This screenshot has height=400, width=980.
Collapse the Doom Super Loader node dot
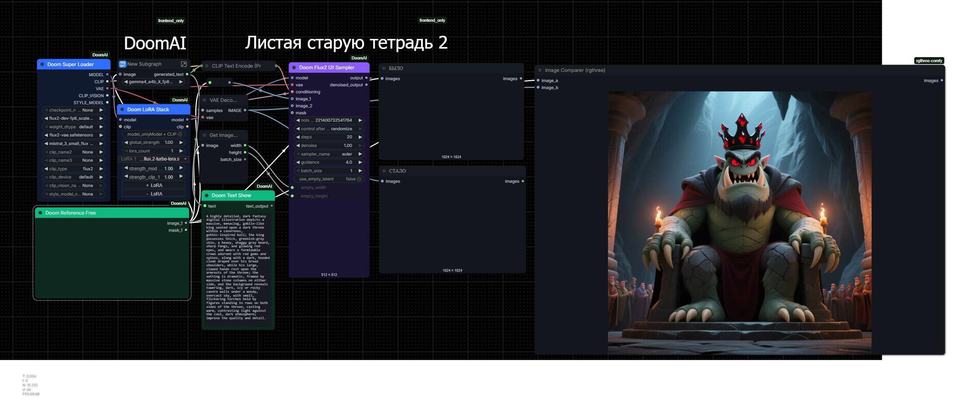(42, 65)
